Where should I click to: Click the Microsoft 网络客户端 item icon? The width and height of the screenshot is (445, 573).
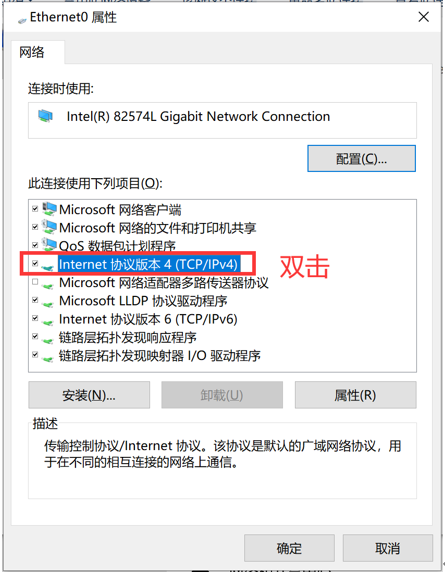49,209
